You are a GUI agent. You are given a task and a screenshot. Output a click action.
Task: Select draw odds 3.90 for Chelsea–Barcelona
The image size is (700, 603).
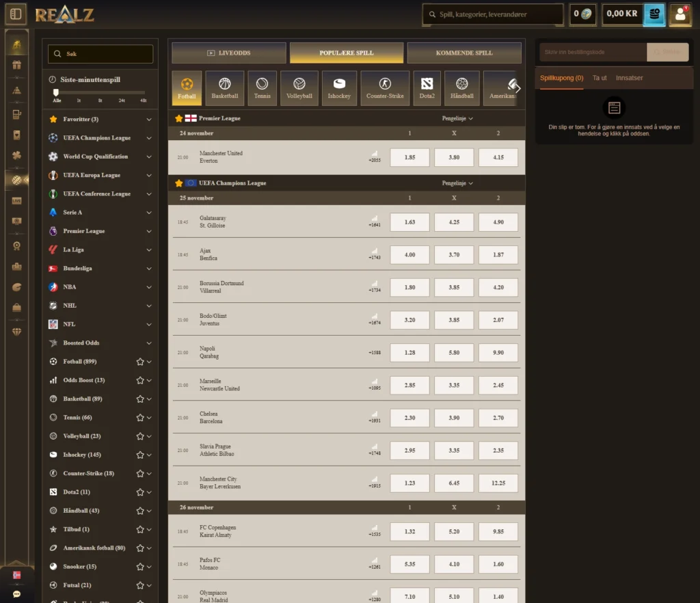tap(454, 418)
